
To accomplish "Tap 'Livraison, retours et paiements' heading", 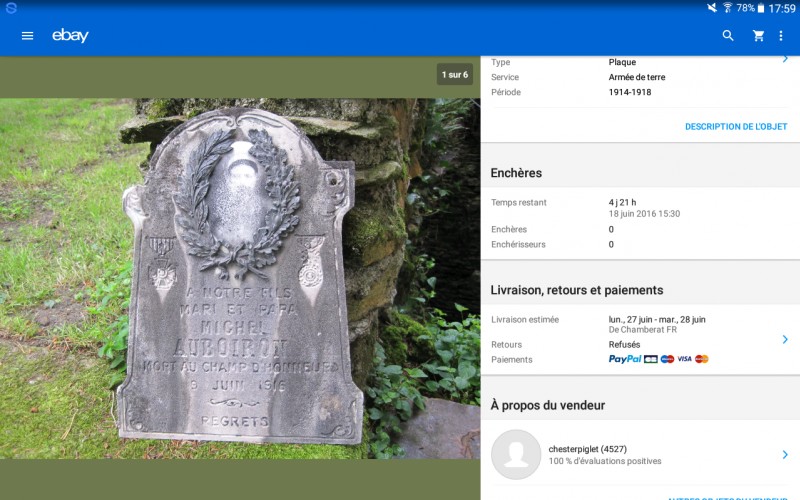I will [577, 290].
